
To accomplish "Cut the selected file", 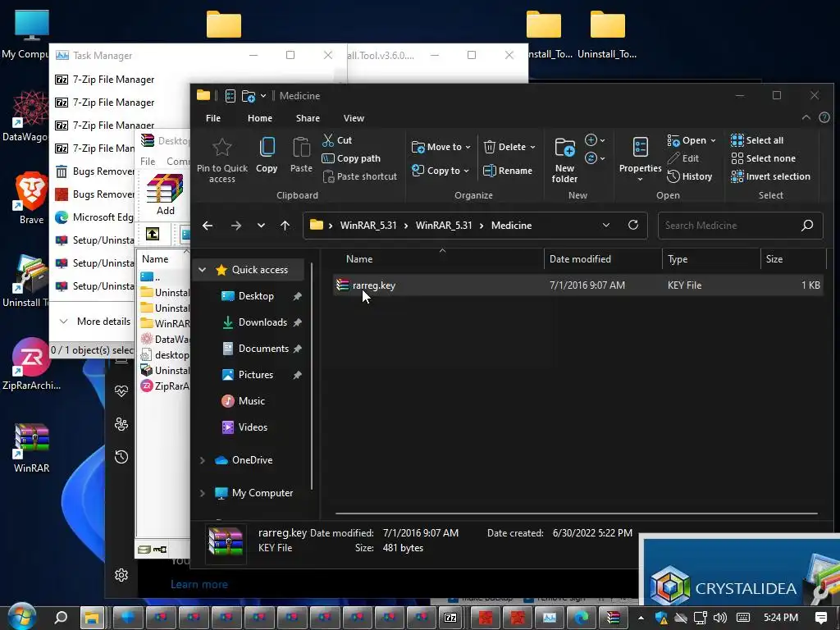I will [x=337, y=140].
